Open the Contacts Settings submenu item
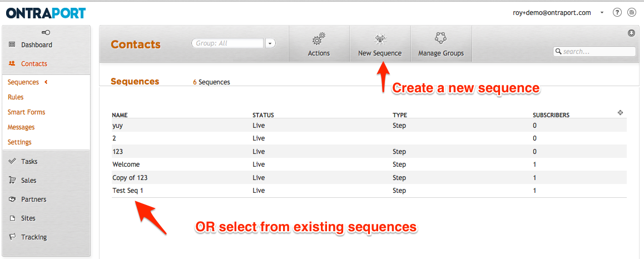This screenshot has width=644, height=259. coord(19,142)
